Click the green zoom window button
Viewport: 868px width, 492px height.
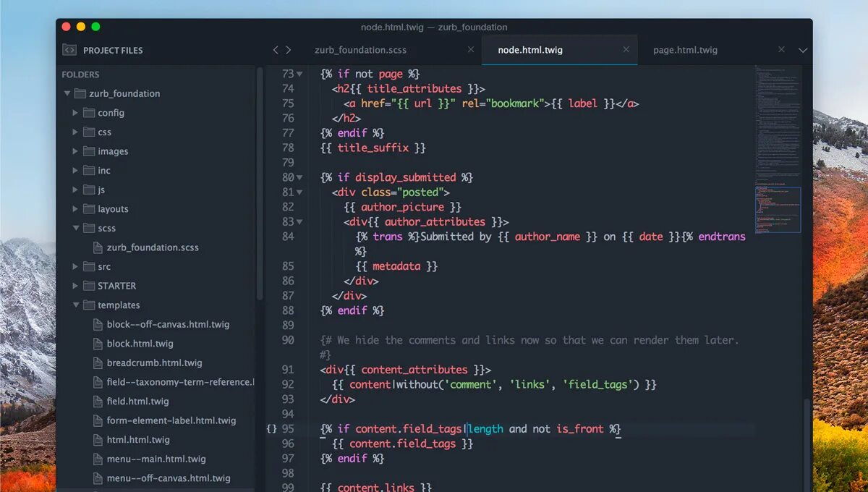(x=95, y=27)
